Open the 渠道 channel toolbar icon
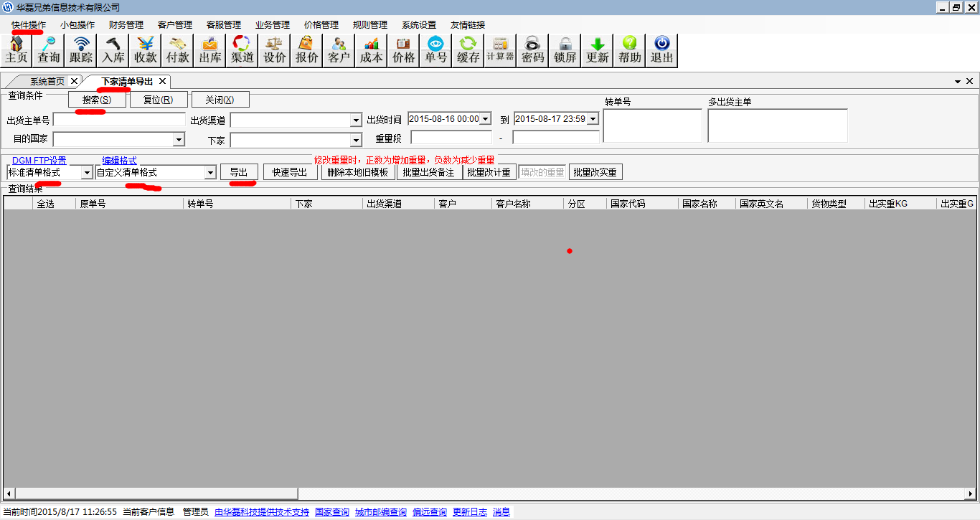Screen dimensions: 980x520 242,50
